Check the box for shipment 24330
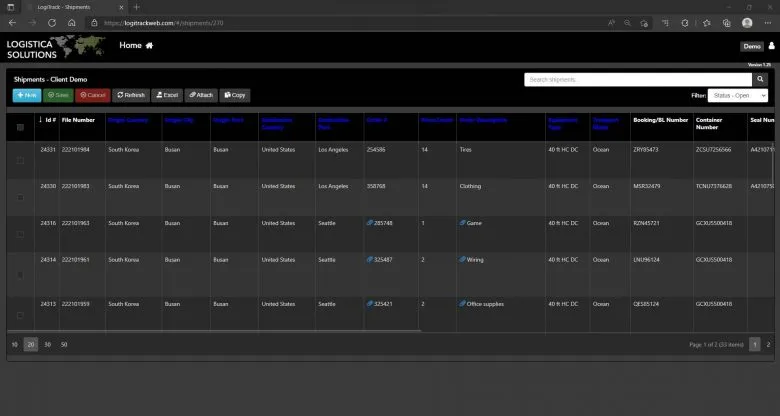This screenshot has height=416, width=780. [x=20, y=197]
